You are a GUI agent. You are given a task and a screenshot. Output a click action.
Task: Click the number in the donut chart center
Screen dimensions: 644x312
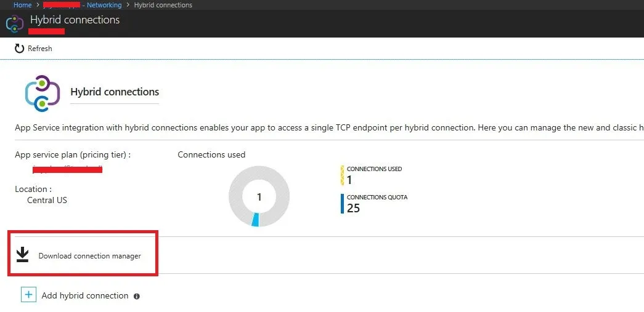259,197
